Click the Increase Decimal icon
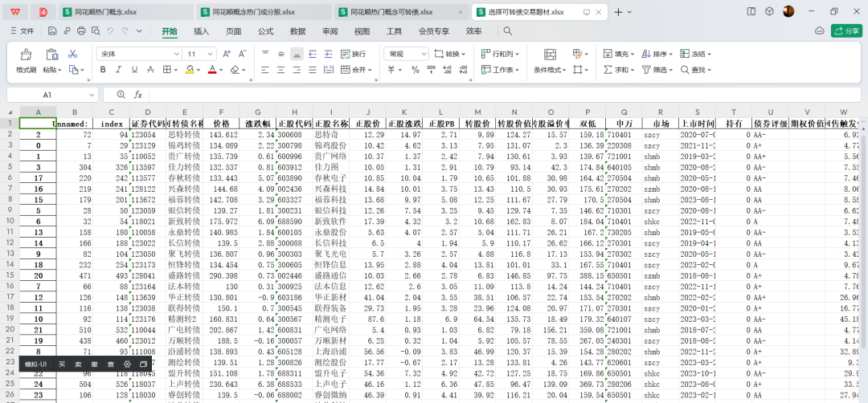The image size is (868, 403). coord(448,70)
